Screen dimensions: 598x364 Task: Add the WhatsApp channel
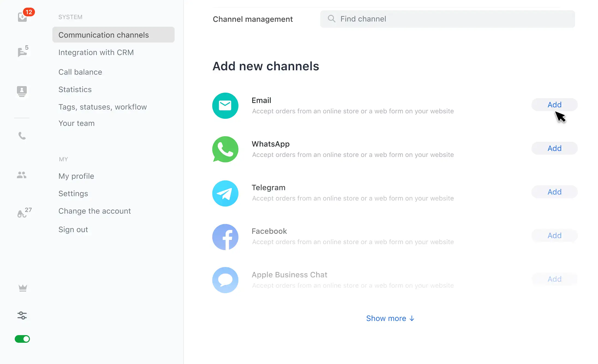click(554, 148)
